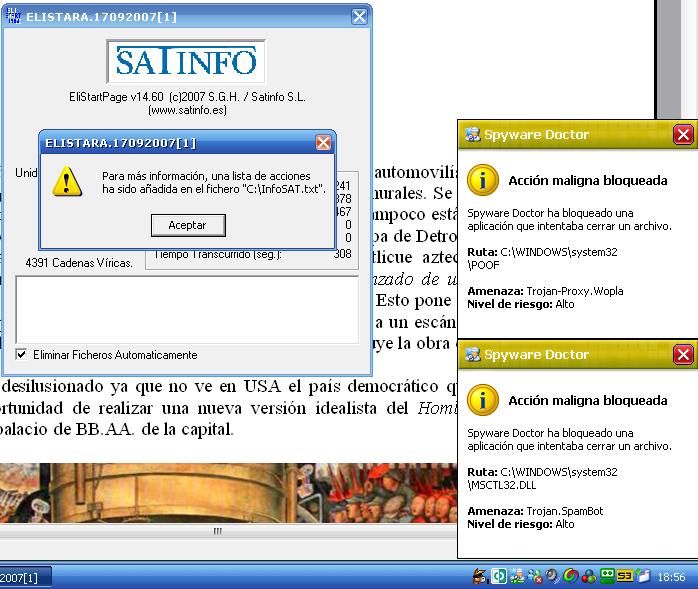
Task: Toggle Eliminar Ficheros Automaticamente checkbox
Action: point(21,354)
